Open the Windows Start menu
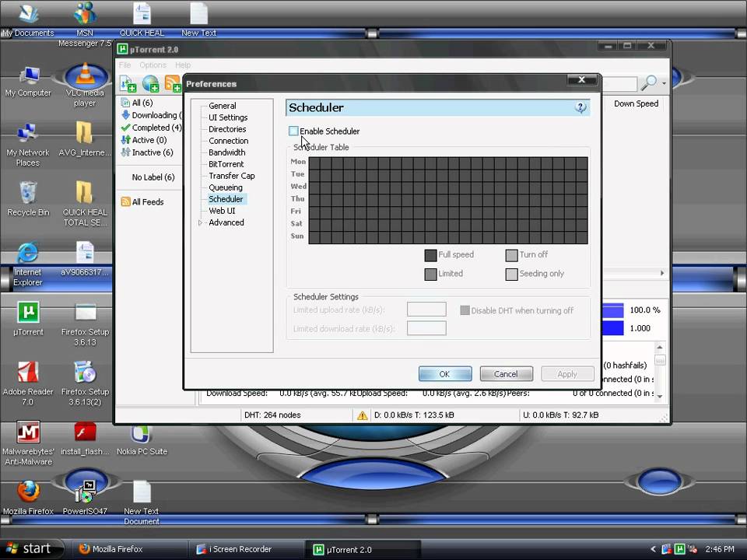747x560 pixels. pyautogui.click(x=30, y=549)
